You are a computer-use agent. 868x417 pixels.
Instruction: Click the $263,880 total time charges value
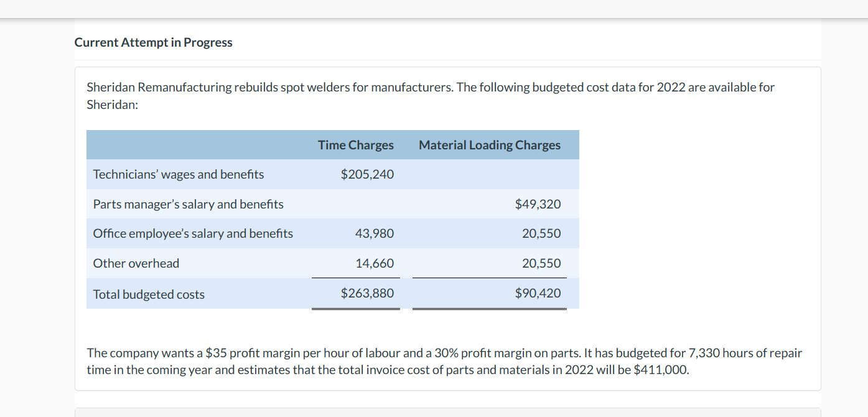pyautogui.click(x=367, y=293)
